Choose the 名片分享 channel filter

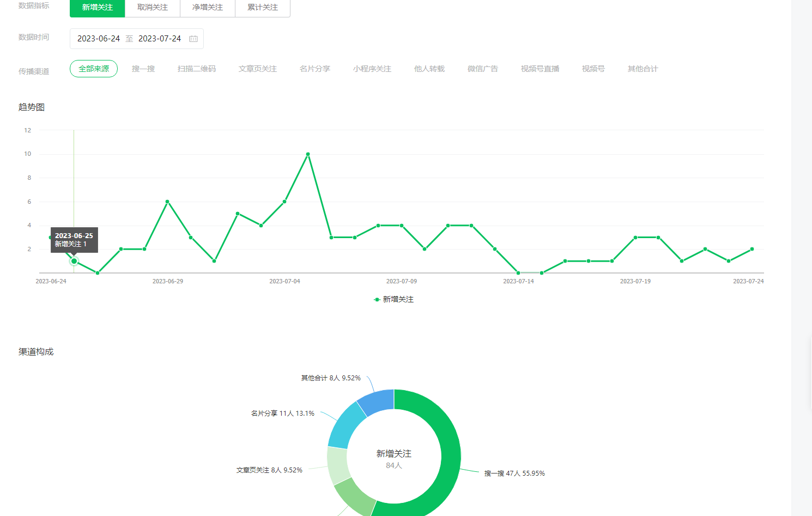315,69
